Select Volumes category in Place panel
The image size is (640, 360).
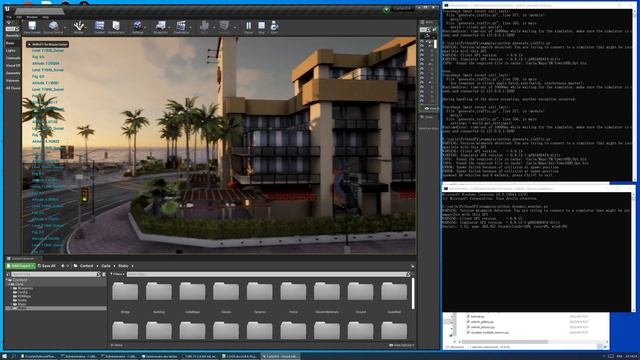click(12, 80)
